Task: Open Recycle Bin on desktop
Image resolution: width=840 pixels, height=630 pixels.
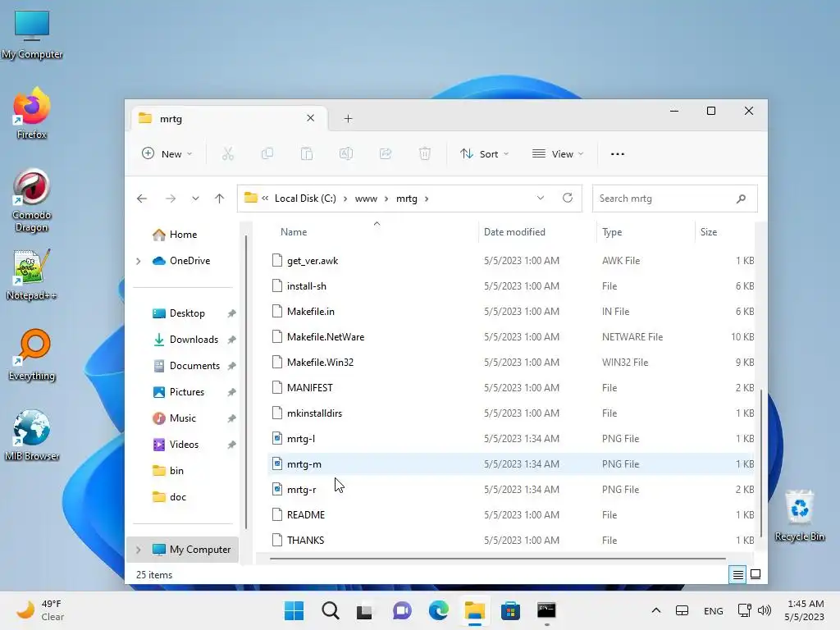Action: pyautogui.click(x=799, y=515)
